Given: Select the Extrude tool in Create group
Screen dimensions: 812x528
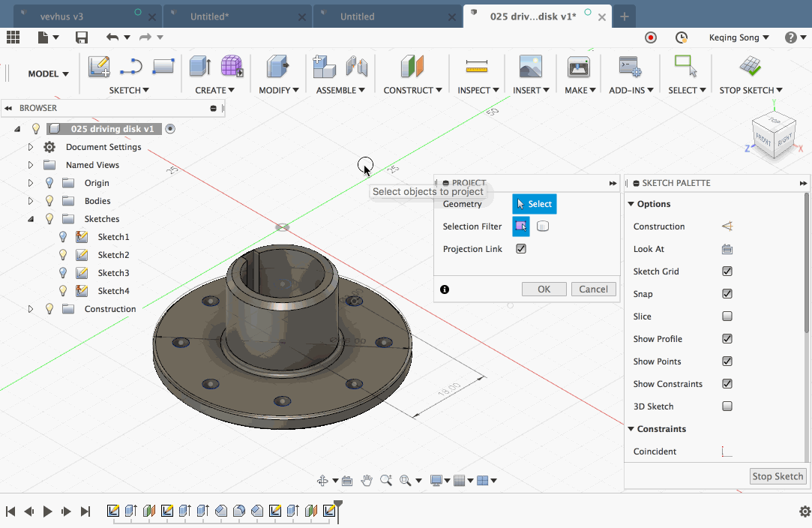Looking at the screenshot, I should coord(199,67).
